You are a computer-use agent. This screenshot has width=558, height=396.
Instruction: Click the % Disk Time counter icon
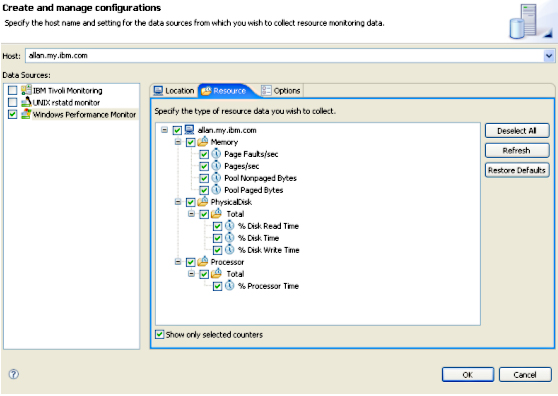coord(230,238)
